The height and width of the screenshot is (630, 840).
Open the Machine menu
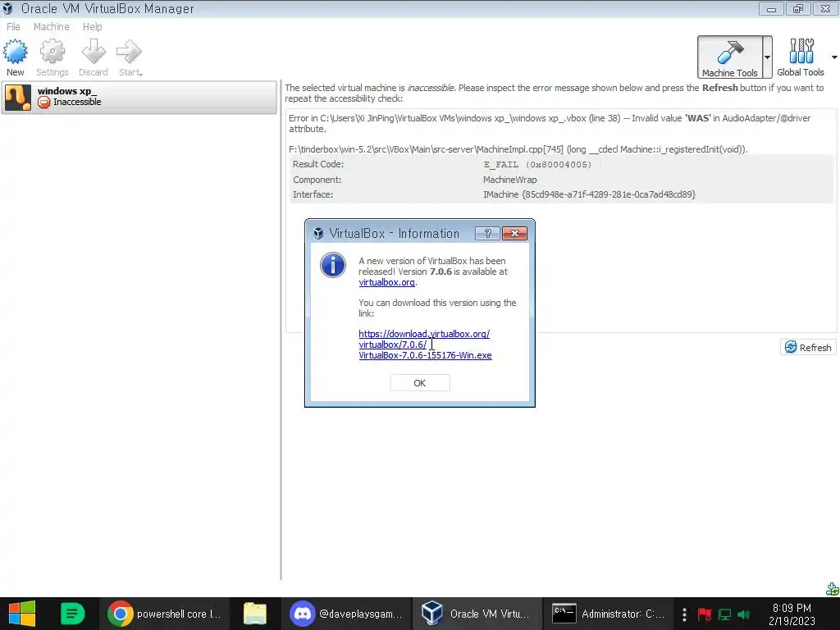52,27
